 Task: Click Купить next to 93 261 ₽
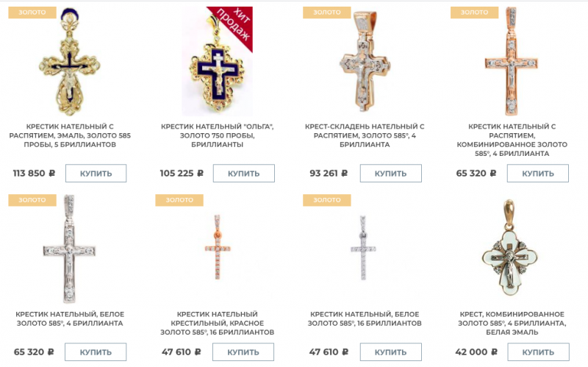coord(390,174)
